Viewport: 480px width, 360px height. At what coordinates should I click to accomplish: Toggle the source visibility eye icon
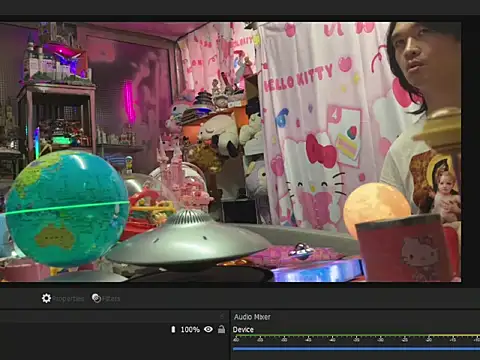tap(208, 329)
